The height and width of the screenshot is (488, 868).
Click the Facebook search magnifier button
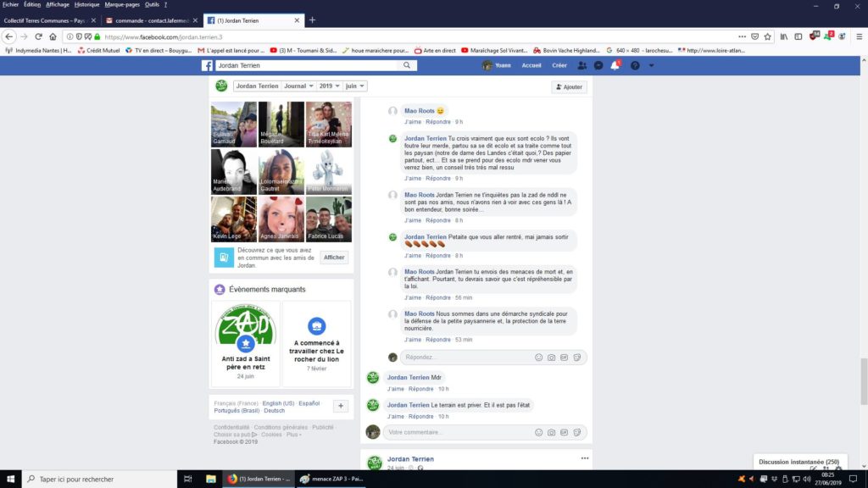click(407, 65)
